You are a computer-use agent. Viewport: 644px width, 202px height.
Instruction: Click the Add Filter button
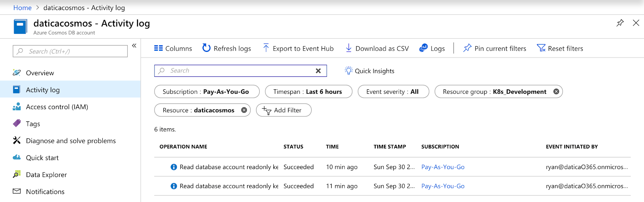[283, 110]
